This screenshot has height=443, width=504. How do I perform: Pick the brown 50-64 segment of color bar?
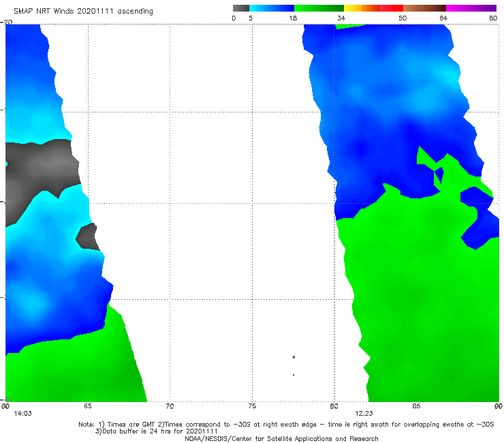click(x=424, y=8)
